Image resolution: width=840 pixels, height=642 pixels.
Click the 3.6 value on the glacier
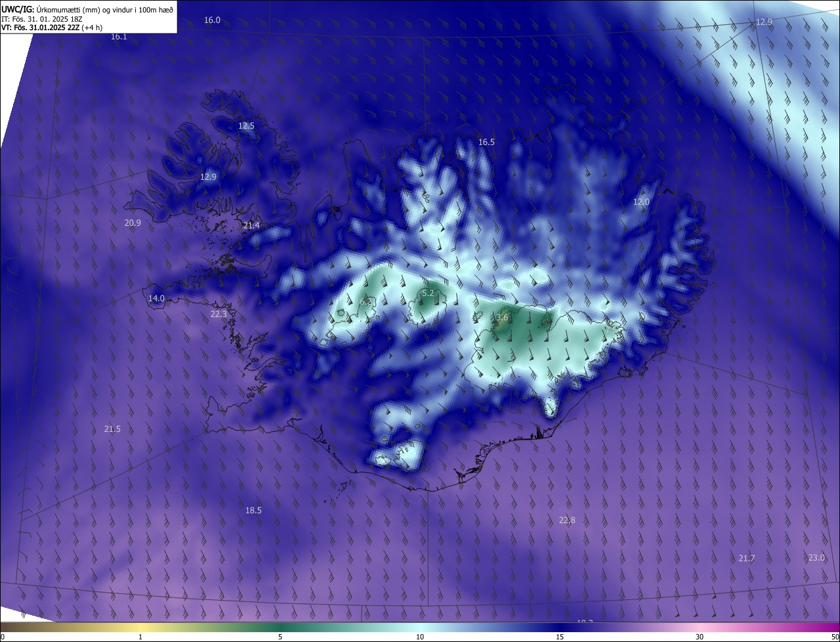coord(502,318)
